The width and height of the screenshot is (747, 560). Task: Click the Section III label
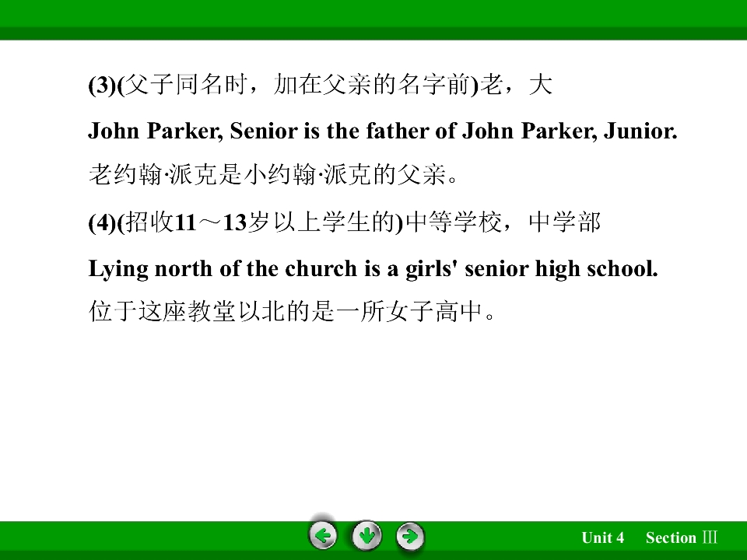[x=682, y=537]
